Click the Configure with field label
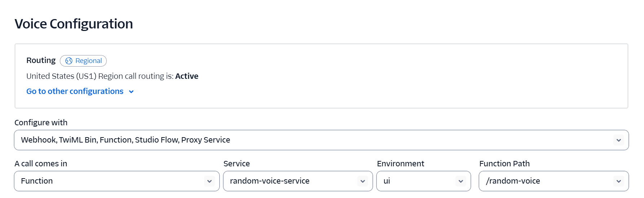644x198 pixels. pyautogui.click(x=41, y=122)
